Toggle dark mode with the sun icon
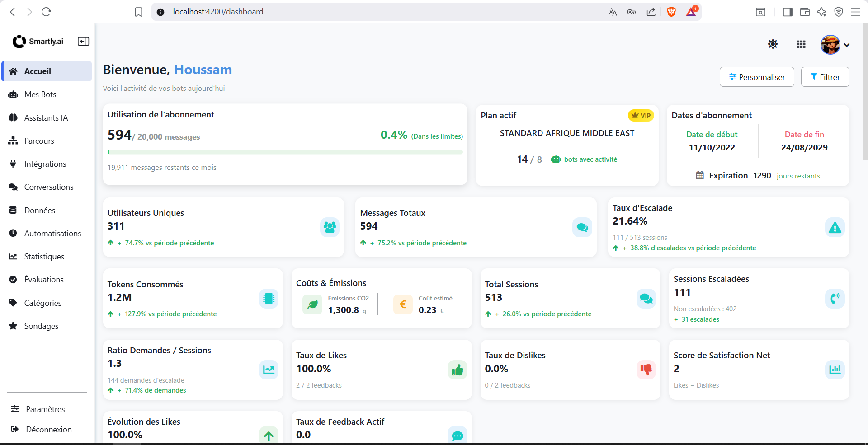Viewport: 868px width, 445px height. pyautogui.click(x=773, y=44)
